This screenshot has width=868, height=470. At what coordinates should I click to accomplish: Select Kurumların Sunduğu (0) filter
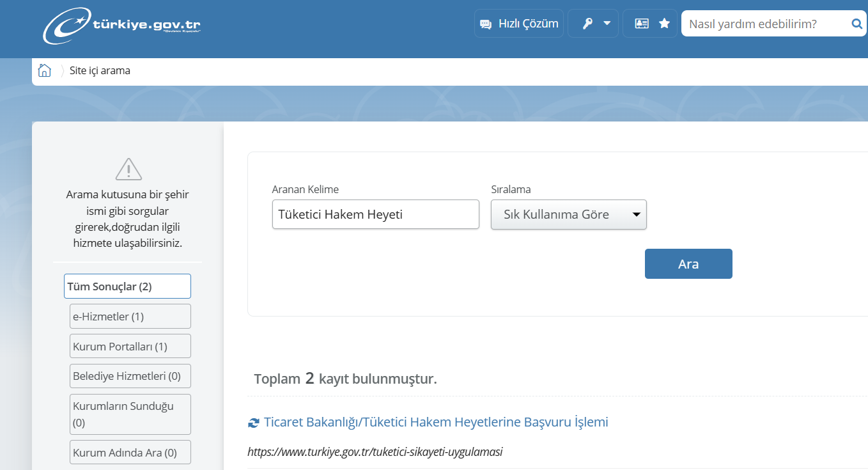(130, 414)
